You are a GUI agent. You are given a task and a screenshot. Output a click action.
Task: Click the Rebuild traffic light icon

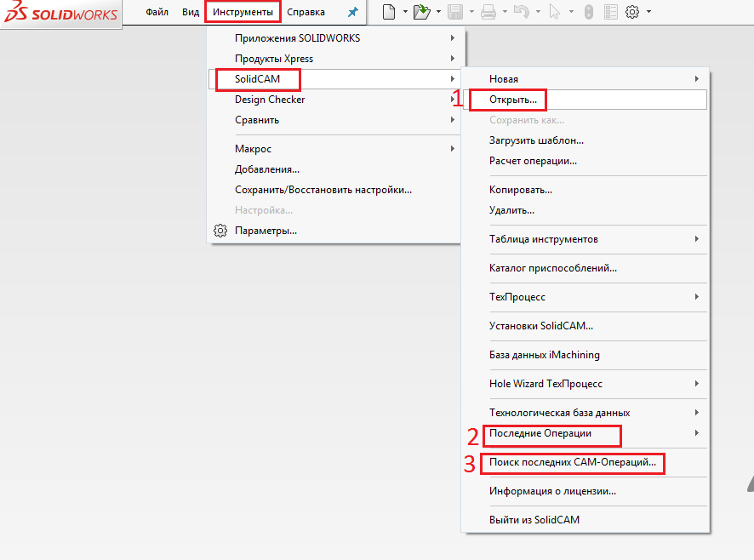[589, 12]
